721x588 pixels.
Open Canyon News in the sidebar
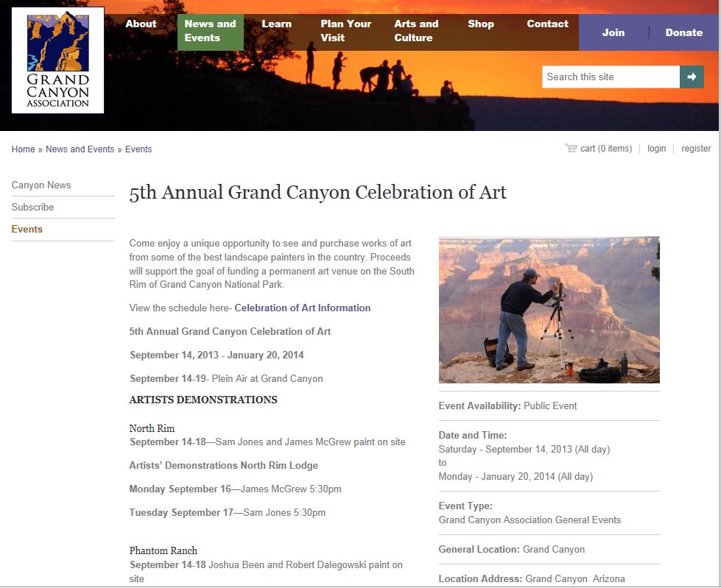click(x=41, y=185)
